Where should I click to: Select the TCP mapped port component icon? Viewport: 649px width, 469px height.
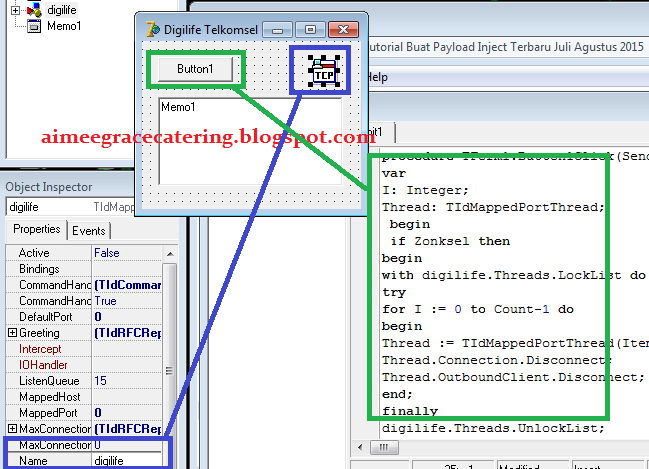click(324, 71)
